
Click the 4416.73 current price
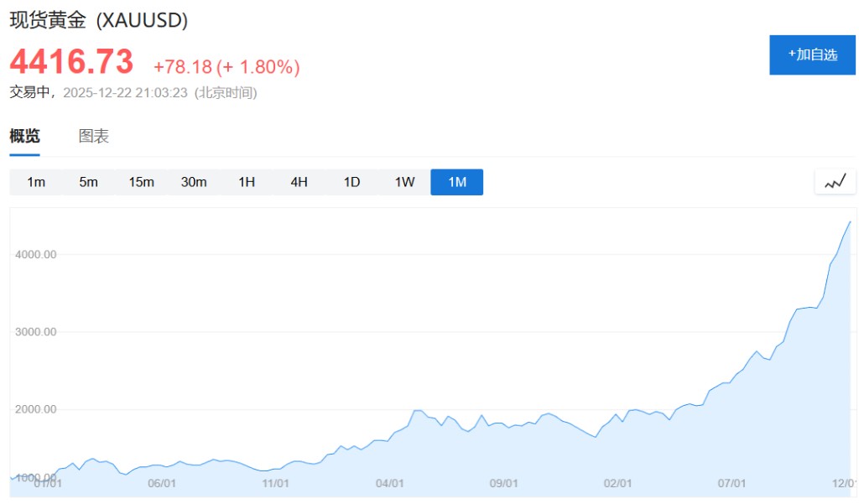[x=71, y=62]
